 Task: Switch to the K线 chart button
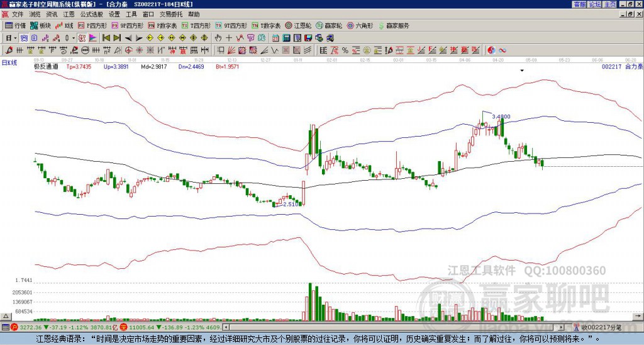[x=64, y=25]
